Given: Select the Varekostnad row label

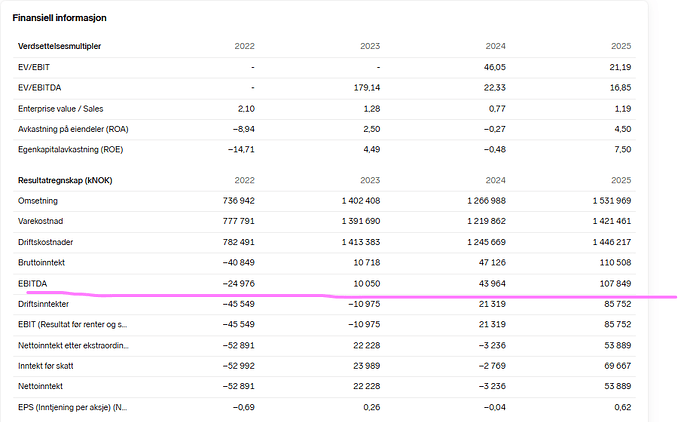Looking at the screenshot, I should (40, 221).
